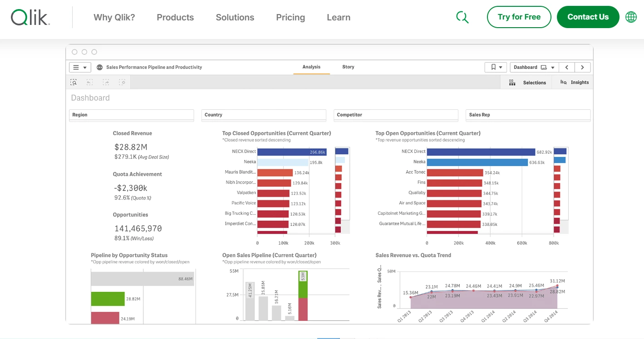Click the Try for Free button
Viewport: 644px width, 339px height.
tap(519, 17)
